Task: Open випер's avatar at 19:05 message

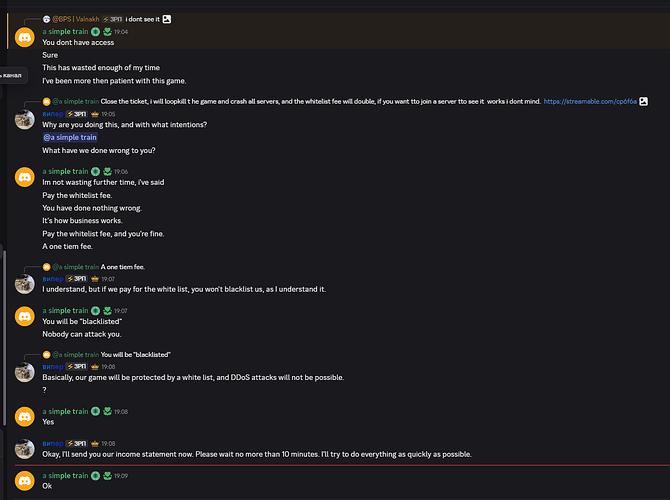Action: click(x=25, y=119)
